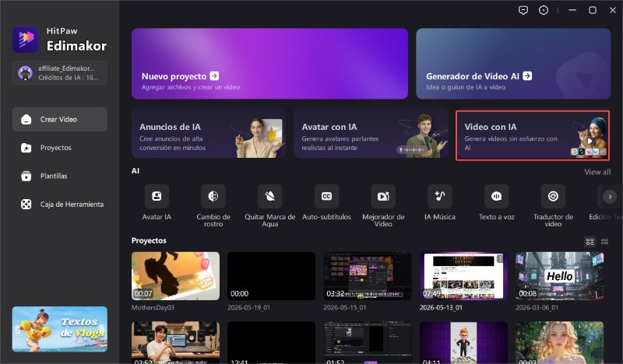This screenshot has width=623, height=364.
Task: Click the circular record icon in title bar
Action: point(544,10)
